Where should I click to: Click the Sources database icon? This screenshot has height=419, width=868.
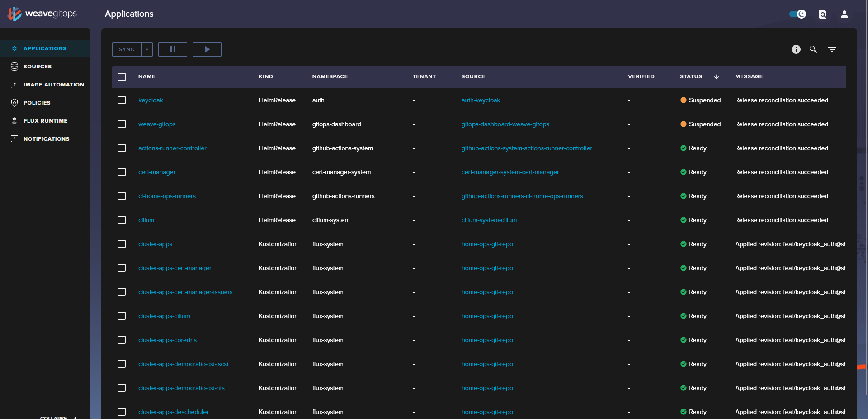14,67
